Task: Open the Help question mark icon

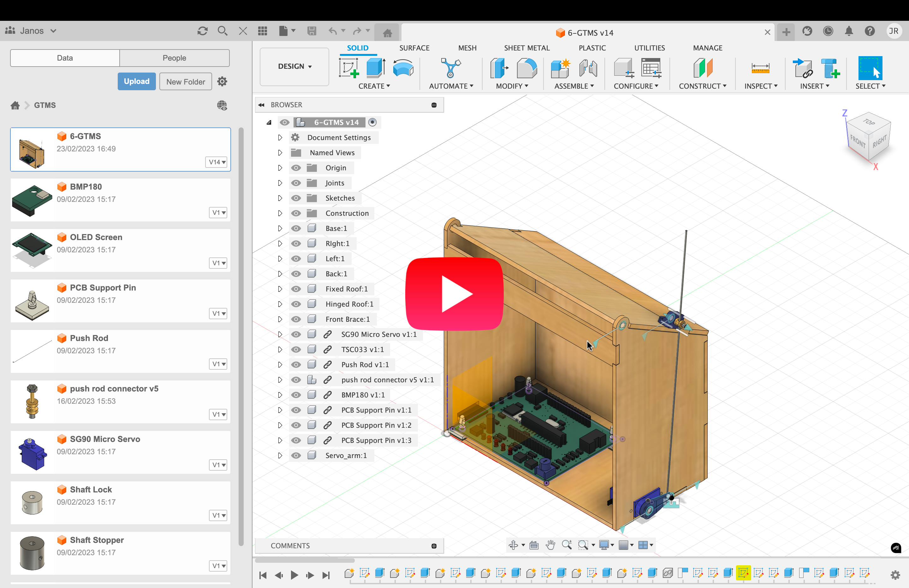Action: pos(870,31)
